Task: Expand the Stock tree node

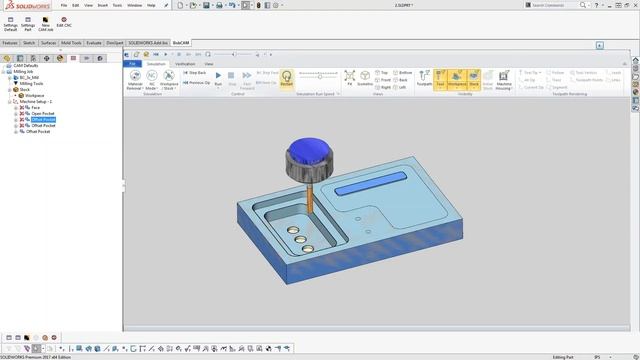Action: coord(10,89)
